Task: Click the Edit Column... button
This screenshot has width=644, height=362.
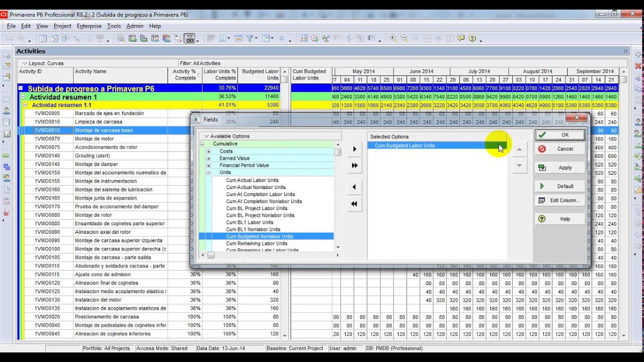Action: [560, 200]
